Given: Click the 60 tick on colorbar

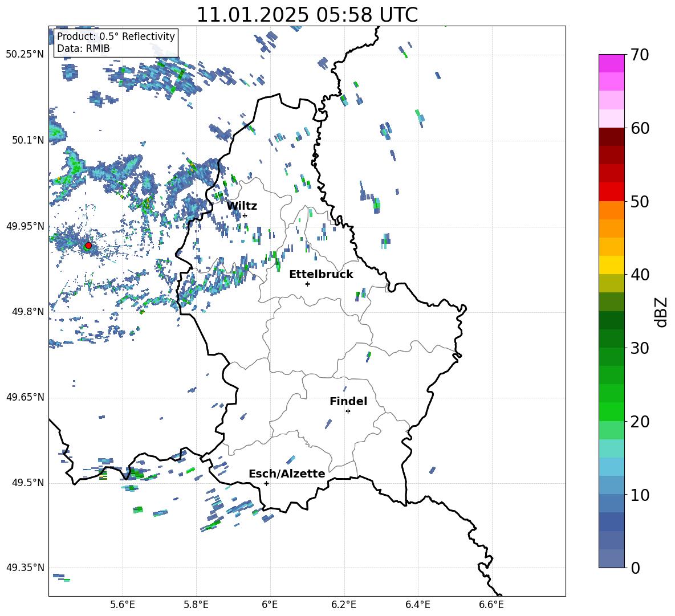Looking at the screenshot, I should 640,128.
